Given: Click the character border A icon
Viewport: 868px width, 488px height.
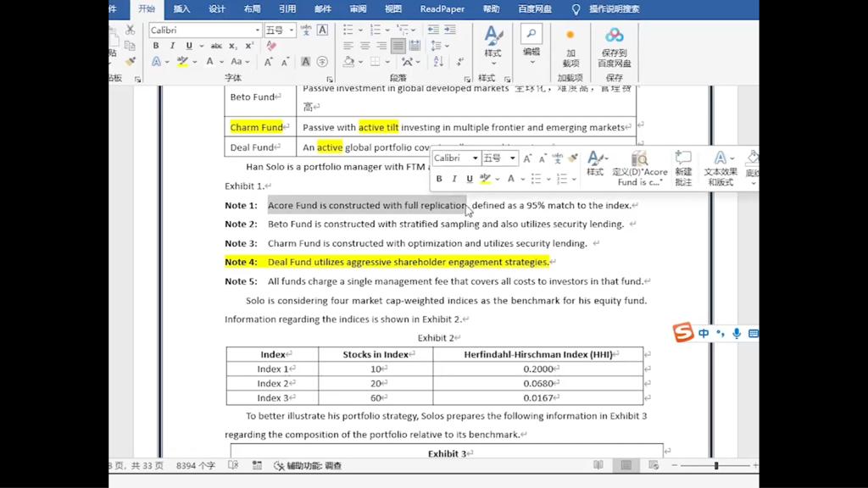Looking at the screenshot, I should pos(323,30).
